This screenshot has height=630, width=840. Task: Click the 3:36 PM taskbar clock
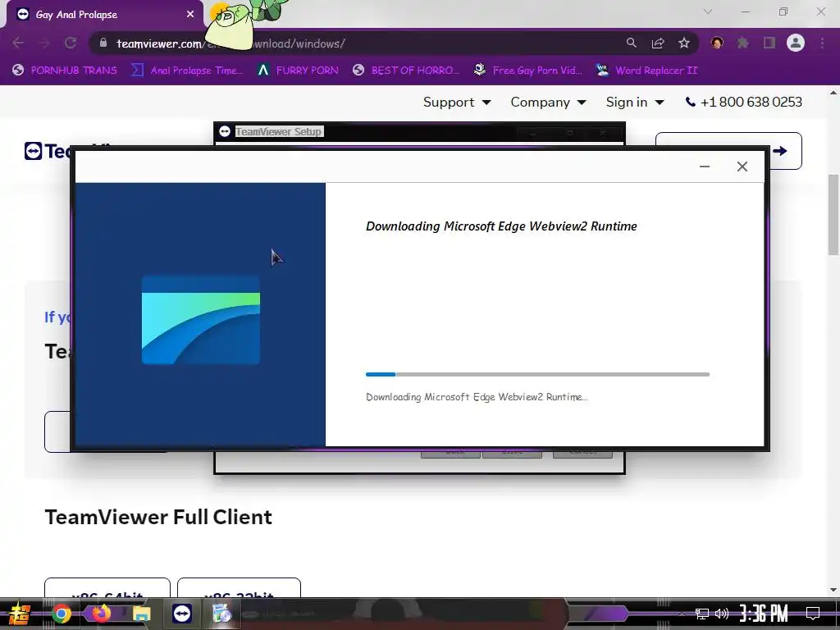764,614
